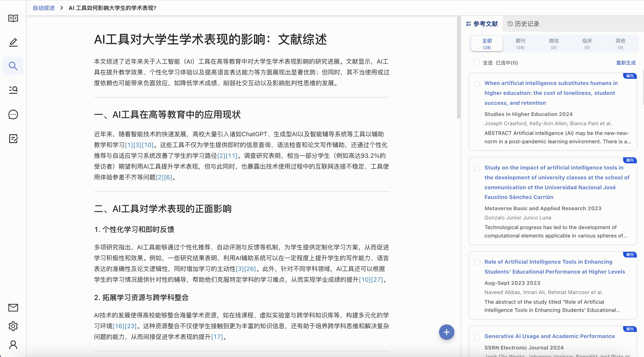This screenshot has height=357, width=644.
Task: Click citation [16] after 习环境
Action: click(x=119, y=326)
